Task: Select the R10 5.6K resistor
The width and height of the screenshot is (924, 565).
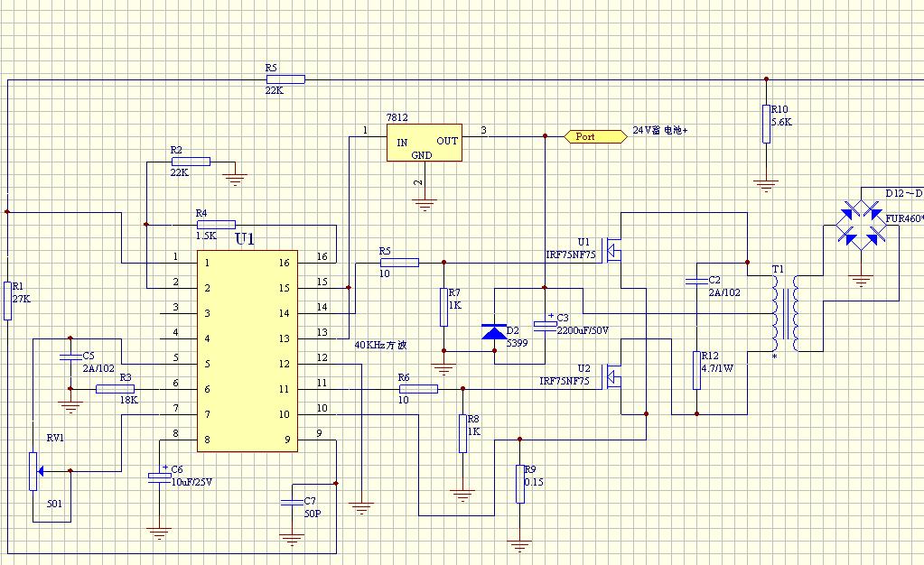Action: click(766, 123)
